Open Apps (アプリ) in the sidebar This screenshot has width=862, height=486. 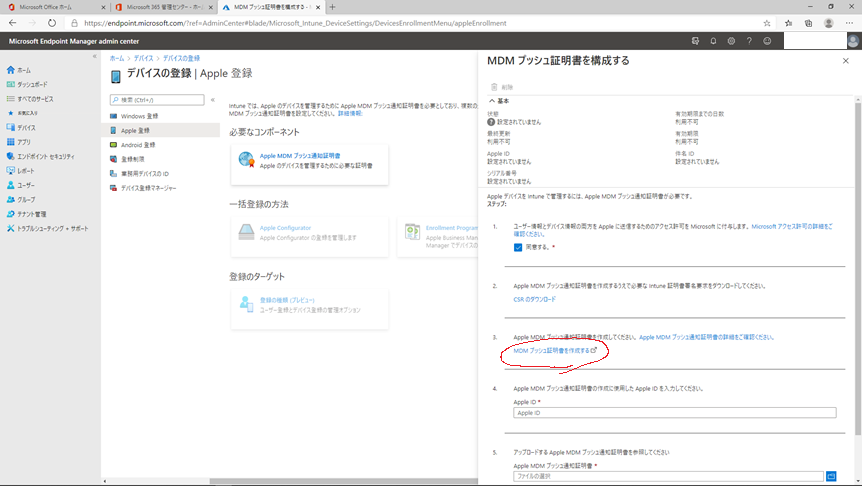pos(19,142)
